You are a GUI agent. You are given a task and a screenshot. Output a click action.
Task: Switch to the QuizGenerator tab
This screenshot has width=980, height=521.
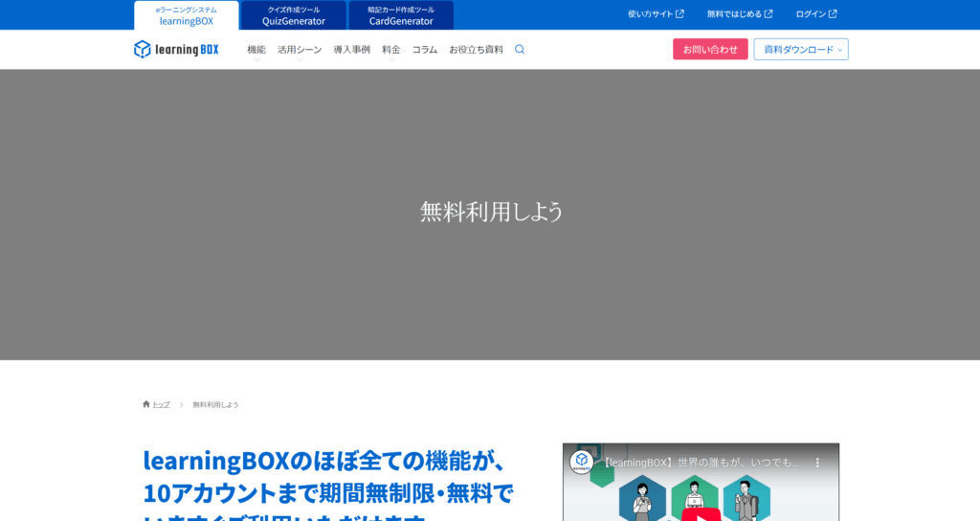294,15
